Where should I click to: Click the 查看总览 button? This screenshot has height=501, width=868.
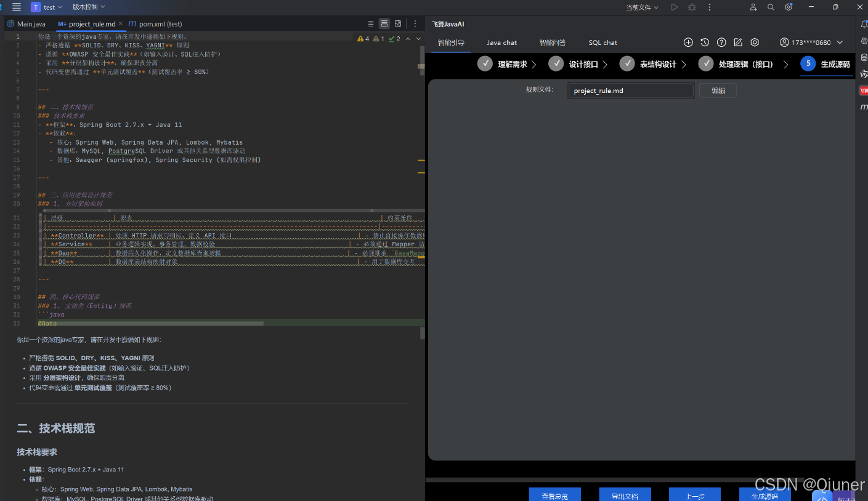pyautogui.click(x=554, y=495)
